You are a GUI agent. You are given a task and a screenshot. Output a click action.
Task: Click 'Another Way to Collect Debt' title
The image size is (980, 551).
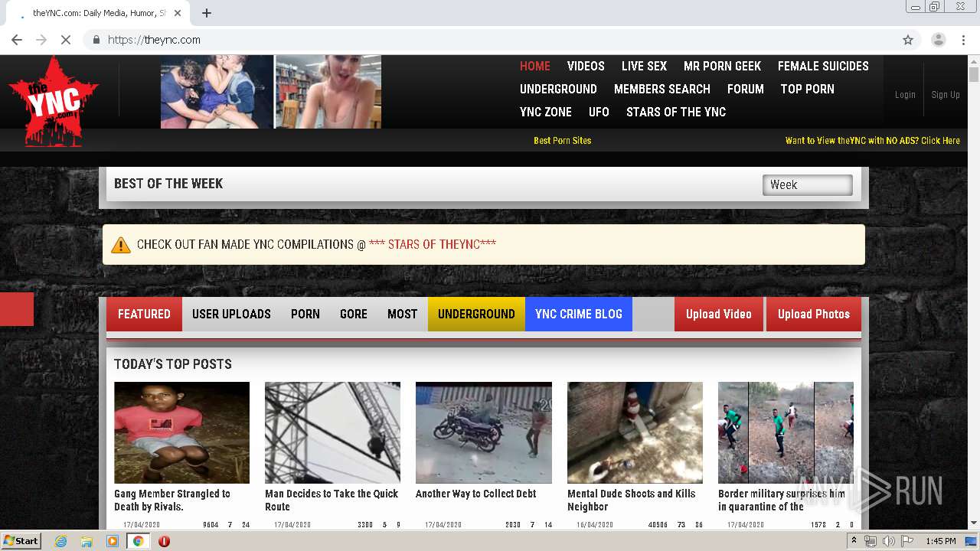pyautogui.click(x=475, y=494)
